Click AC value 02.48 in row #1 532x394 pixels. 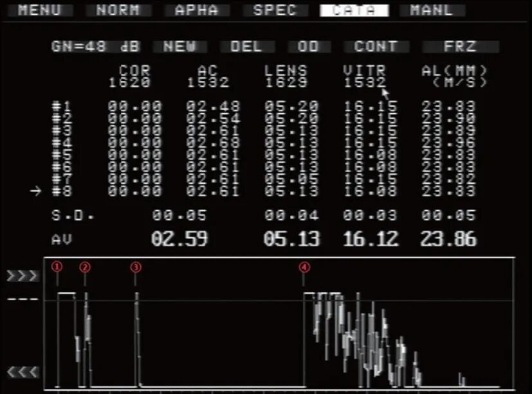(x=213, y=107)
